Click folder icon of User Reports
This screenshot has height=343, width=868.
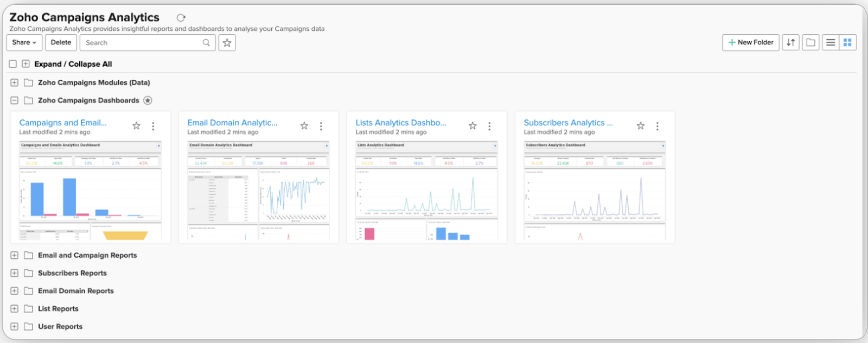coord(28,327)
